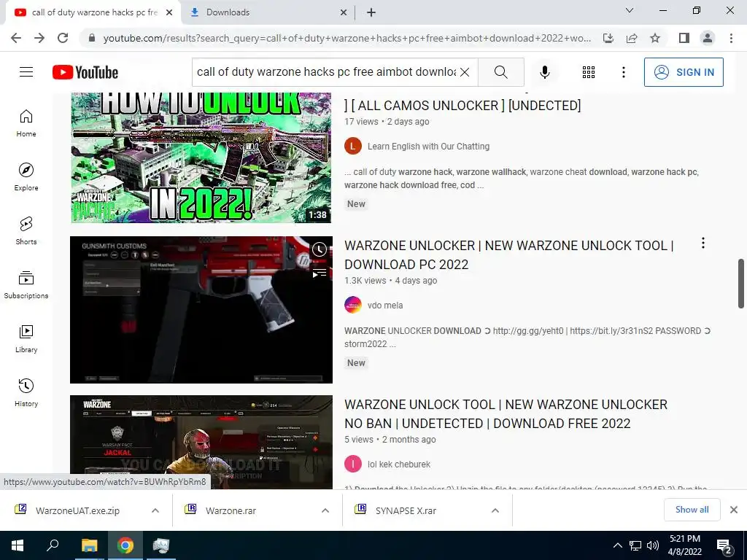Close the downloads bar
The height and width of the screenshot is (560, 747).
[734, 510]
